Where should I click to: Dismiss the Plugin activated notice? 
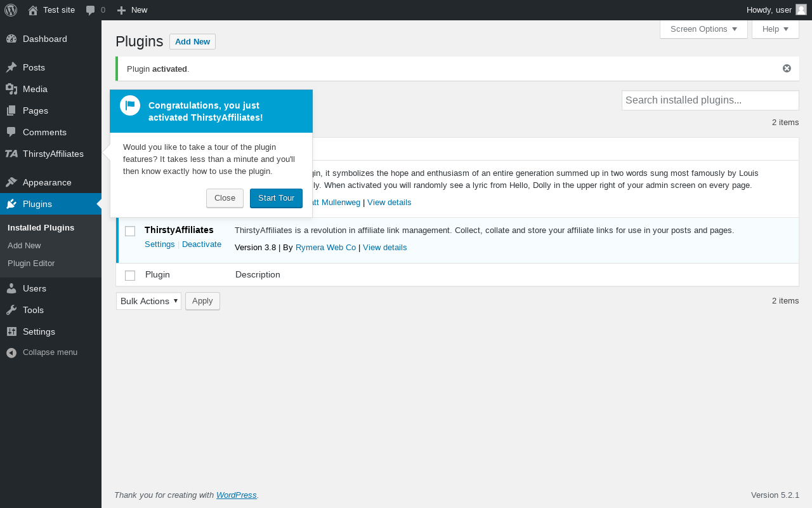[787, 69]
